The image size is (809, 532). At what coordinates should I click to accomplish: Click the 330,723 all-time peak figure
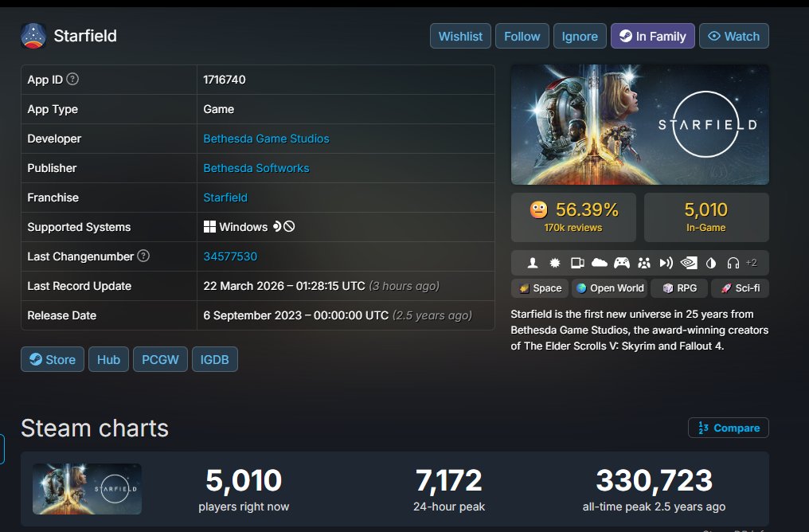pos(655,480)
